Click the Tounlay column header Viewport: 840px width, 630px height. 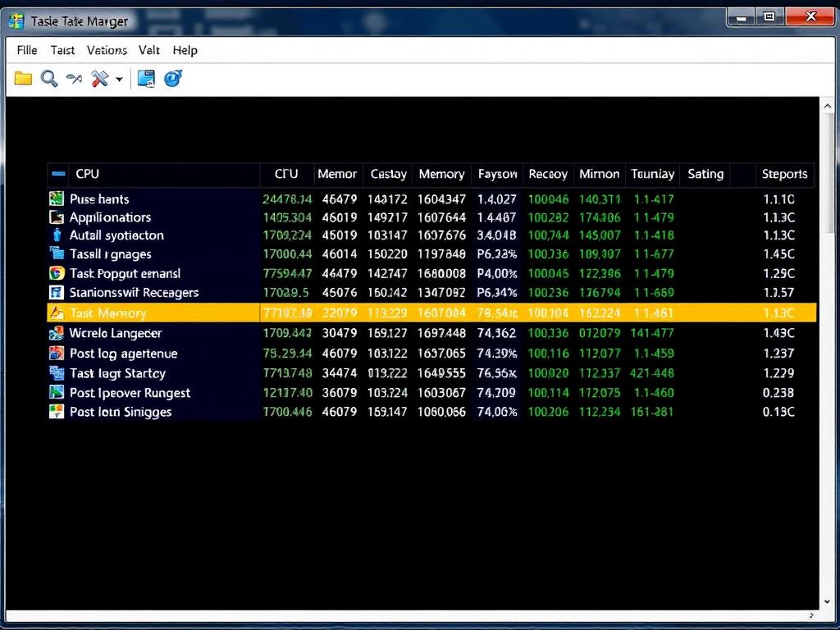point(652,174)
